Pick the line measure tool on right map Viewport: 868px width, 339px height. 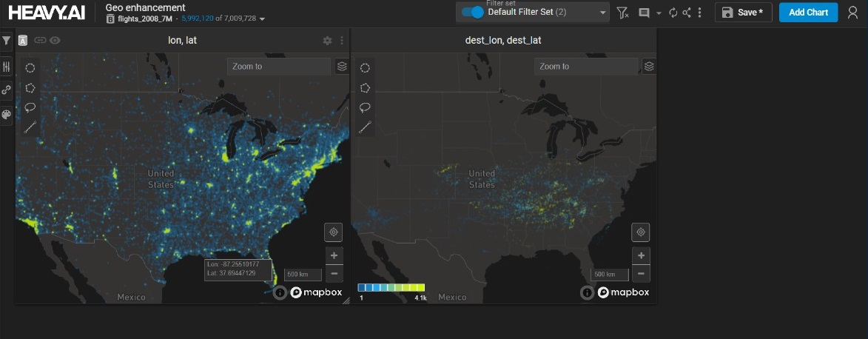(x=365, y=127)
